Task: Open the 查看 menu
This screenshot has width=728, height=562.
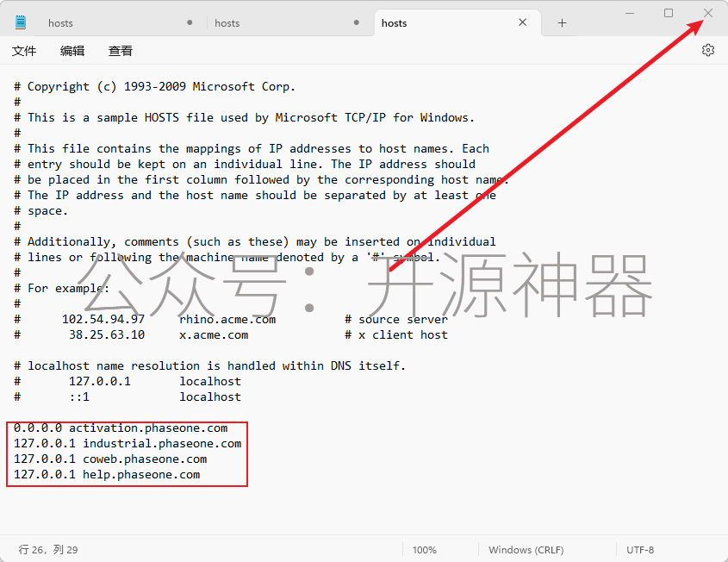Action: [x=121, y=51]
